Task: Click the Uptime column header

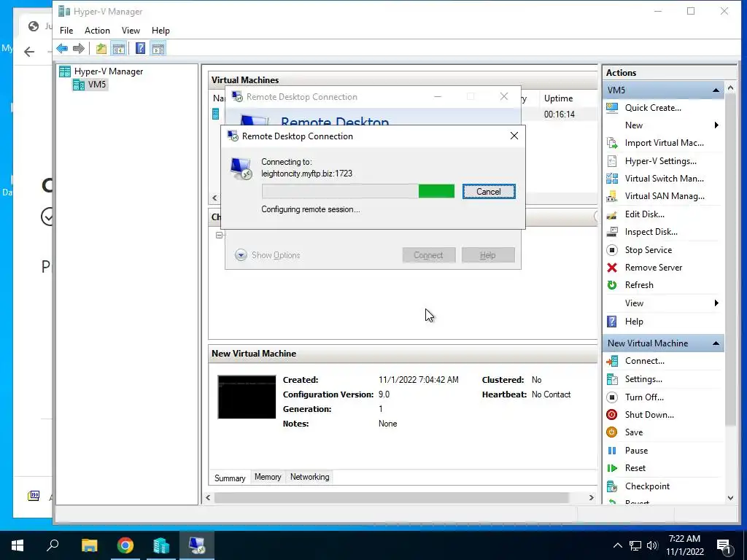Action: click(558, 98)
